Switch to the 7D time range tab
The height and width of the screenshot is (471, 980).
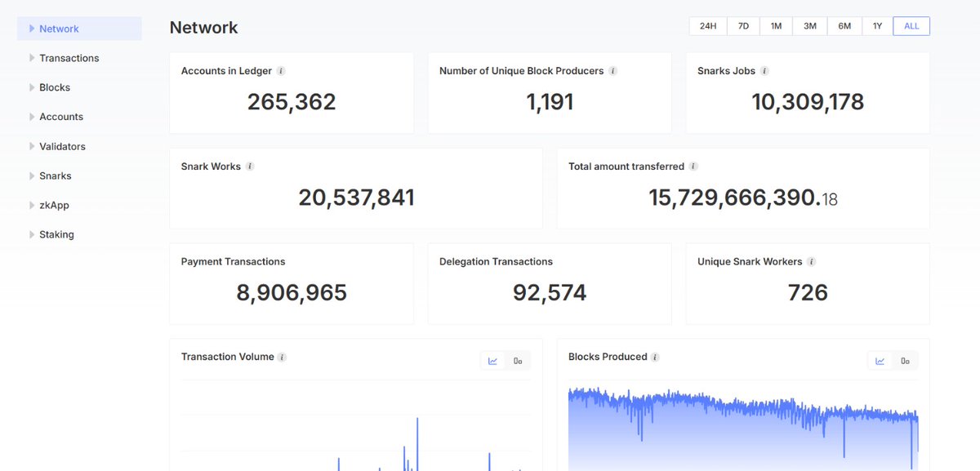tap(742, 25)
